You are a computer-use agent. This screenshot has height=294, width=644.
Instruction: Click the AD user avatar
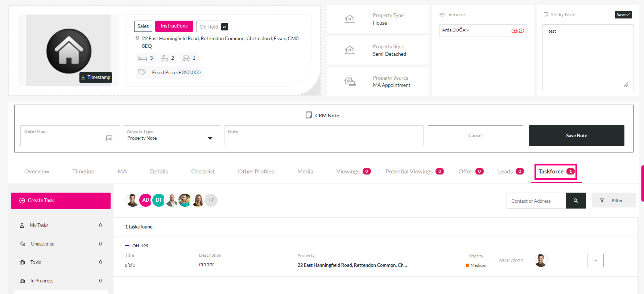click(145, 200)
